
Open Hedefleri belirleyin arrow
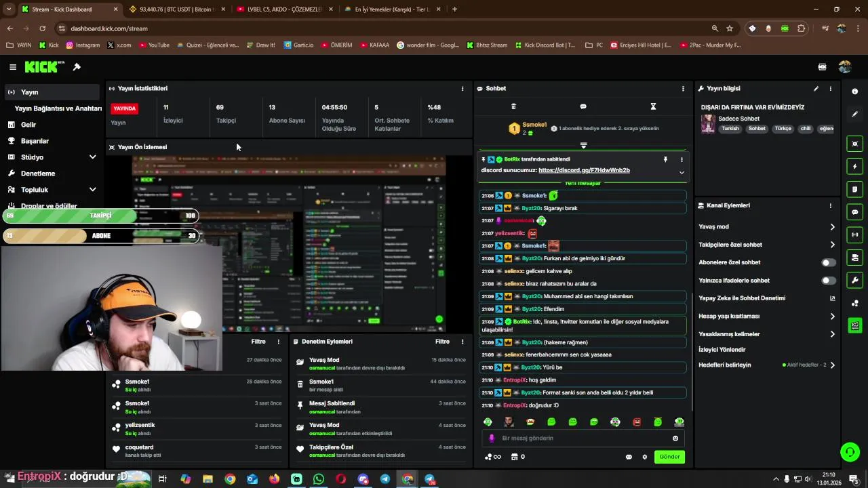832,365
